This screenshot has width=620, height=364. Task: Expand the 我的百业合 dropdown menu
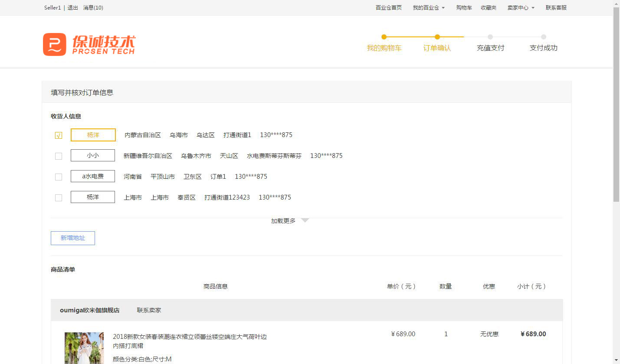click(429, 8)
